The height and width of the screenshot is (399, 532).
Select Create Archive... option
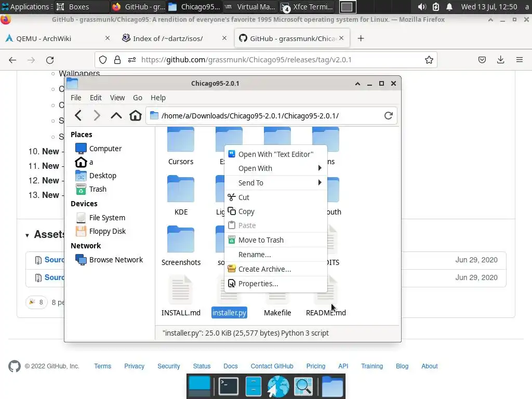pyautogui.click(x=275, y=269)
